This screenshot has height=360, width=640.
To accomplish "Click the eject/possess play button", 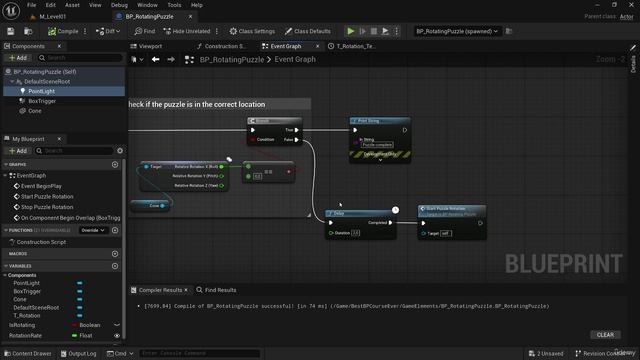I will 385,31.
